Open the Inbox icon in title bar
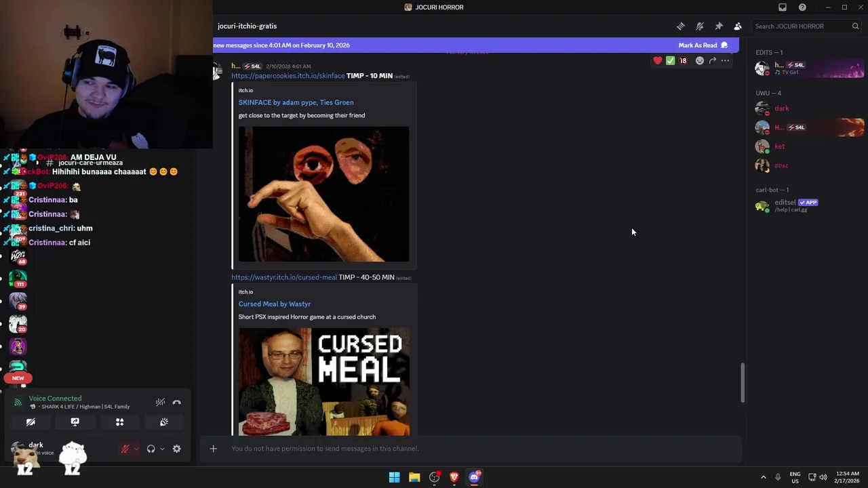 click(x=783, y=7)
